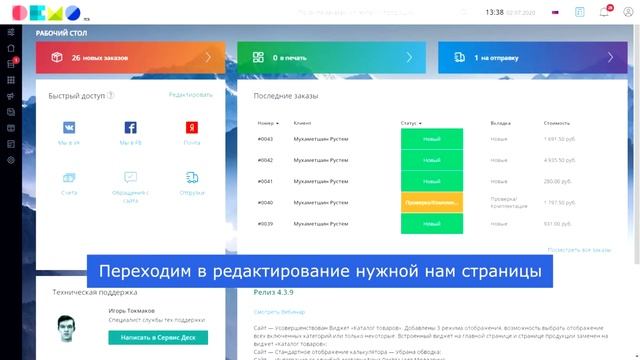The width and height of the screenshot is (640, 360).
Task: Click status Новый for order #0039
Action: pyautogui.click(x=432, y=224)
